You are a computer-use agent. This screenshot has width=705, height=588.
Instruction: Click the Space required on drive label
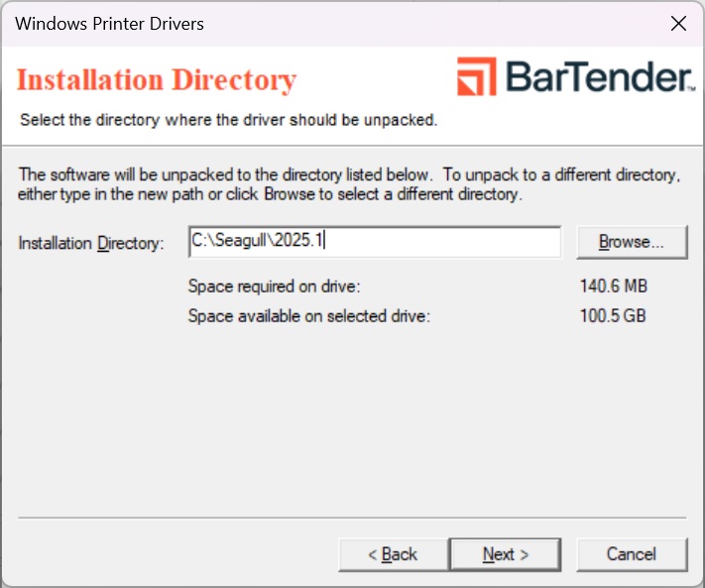pyautogui.click(x=274, y=287)
